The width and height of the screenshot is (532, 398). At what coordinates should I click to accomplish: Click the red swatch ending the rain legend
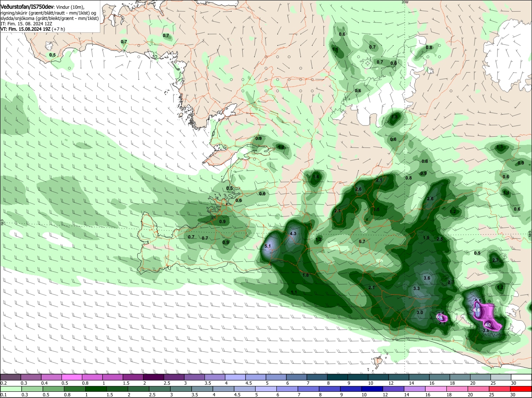coord(521,389)
